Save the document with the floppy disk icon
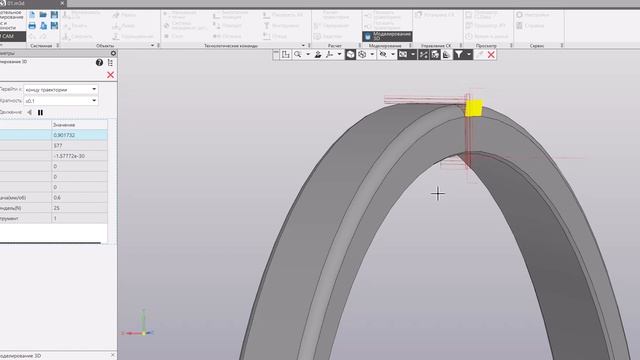Screen dimensions: 640x360 pyautogui.click(x=54, y=15)
